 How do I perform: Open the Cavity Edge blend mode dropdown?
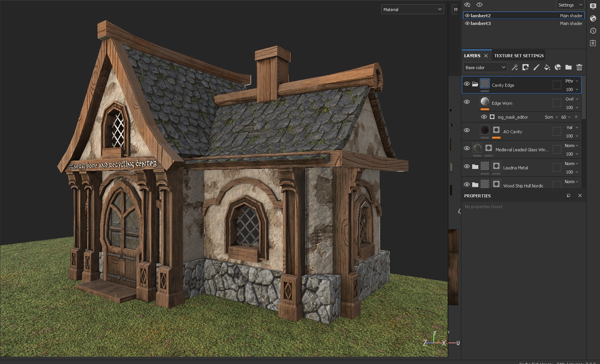click(x=571, y=81)
